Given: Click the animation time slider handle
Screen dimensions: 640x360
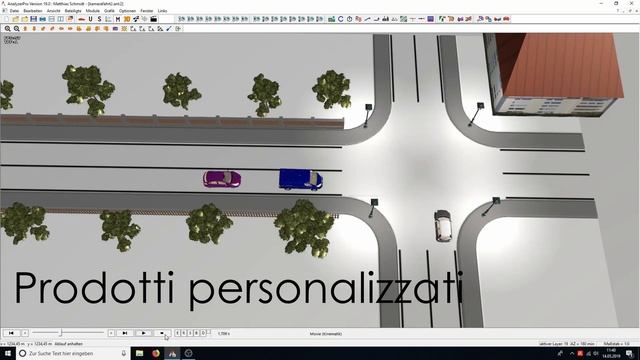Looking at the screenshot, I should pos(60,333).
